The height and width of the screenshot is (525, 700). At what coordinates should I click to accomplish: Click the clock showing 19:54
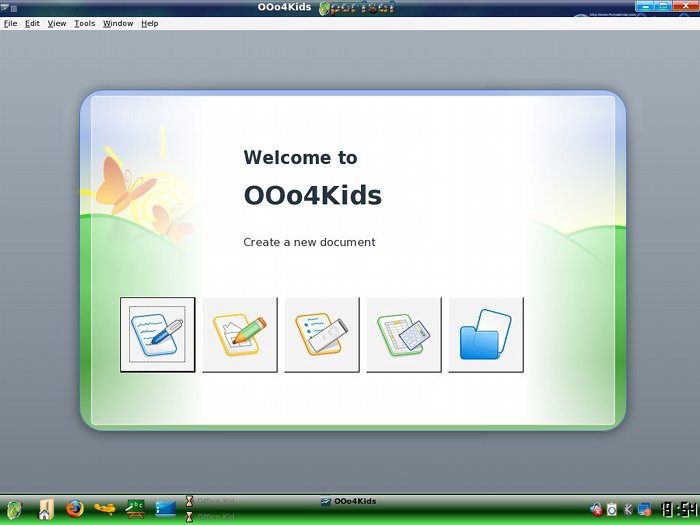click(x=679, y=509)
